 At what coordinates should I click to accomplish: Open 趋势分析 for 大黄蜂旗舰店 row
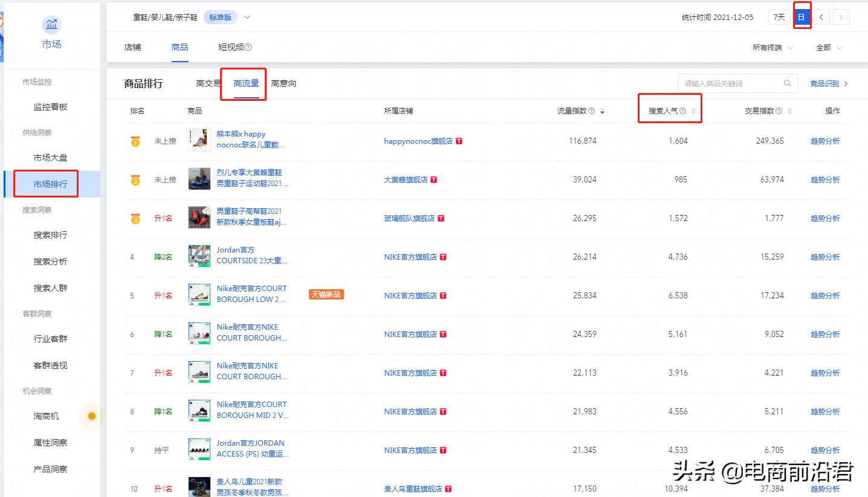(825, 180)
